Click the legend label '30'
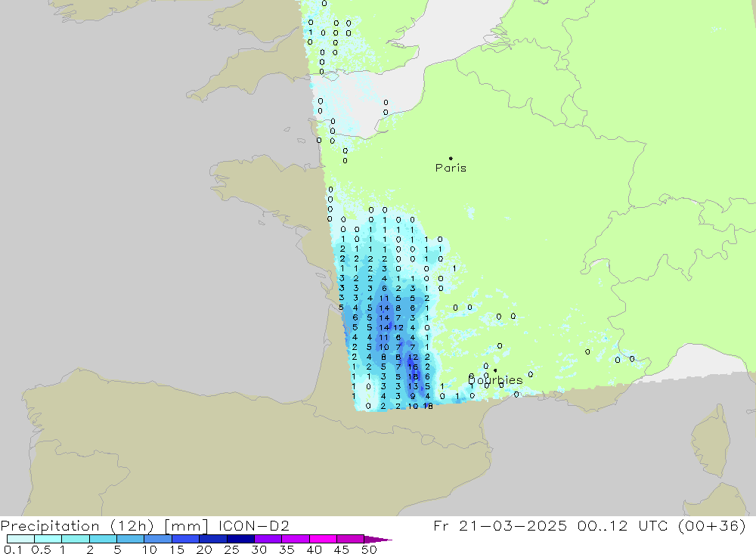Viewport: 756px width, 554px height. [259, 549]
